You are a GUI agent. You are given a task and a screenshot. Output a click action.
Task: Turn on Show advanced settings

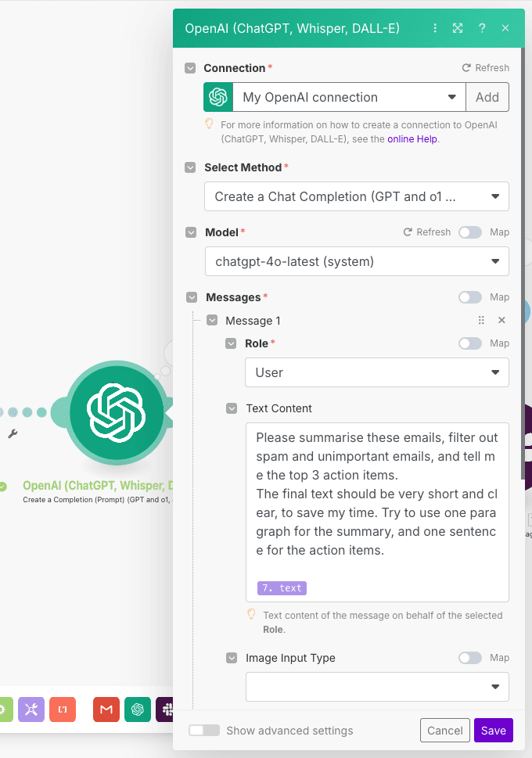(204, 730)
